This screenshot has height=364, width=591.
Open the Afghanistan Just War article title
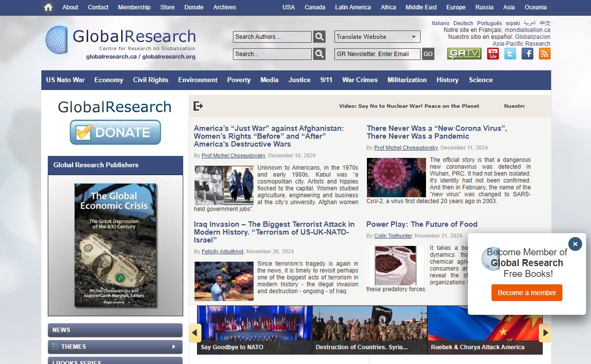pyautogui.click(x=269, y=136)
